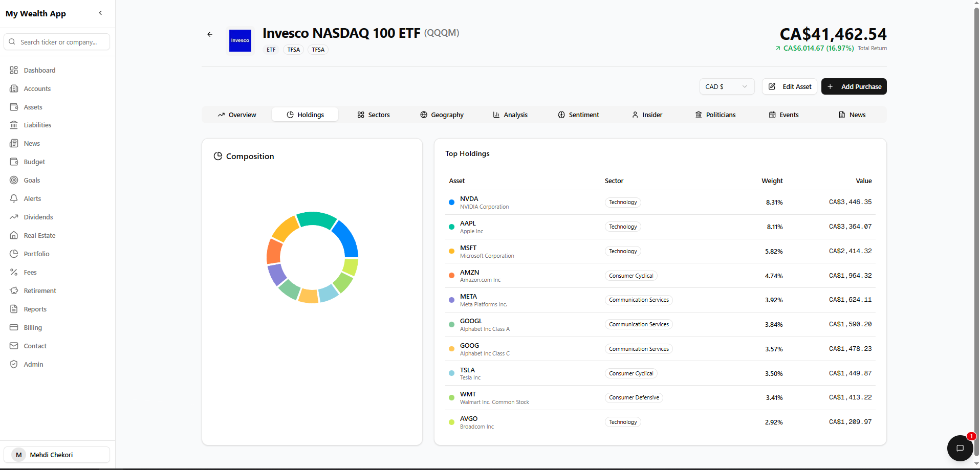This screenshot has height=470, width=980.
Task: Click the Reports document icon
Action: pos(14,309)
